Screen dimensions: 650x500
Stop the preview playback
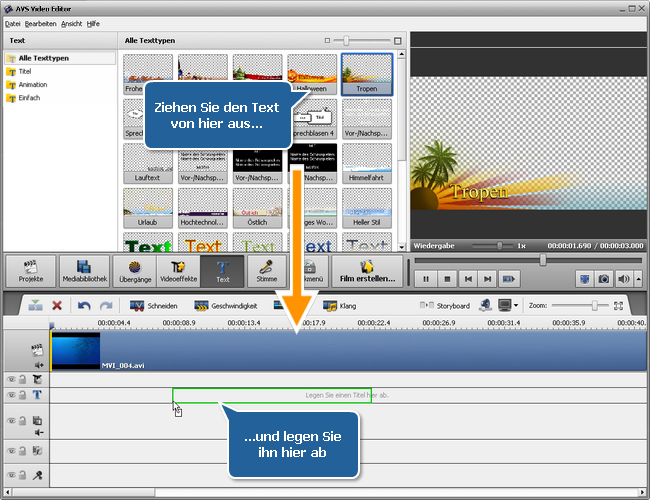[x=447, y=279]
